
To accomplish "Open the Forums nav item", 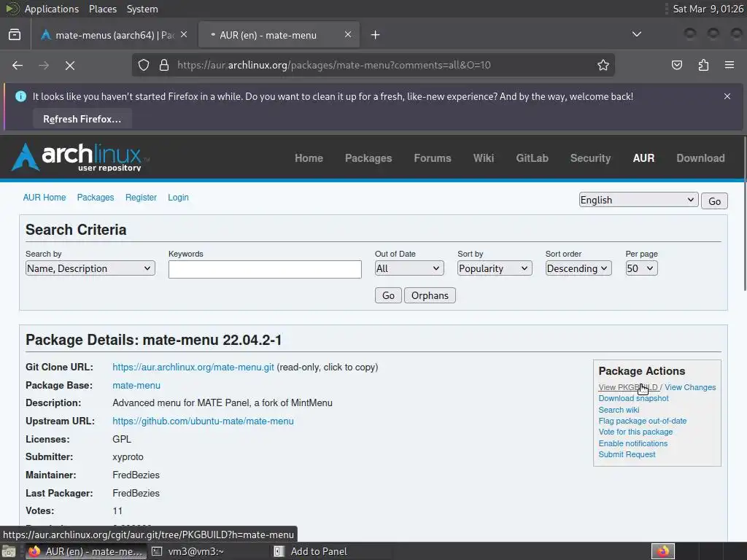I will (432, 158).
